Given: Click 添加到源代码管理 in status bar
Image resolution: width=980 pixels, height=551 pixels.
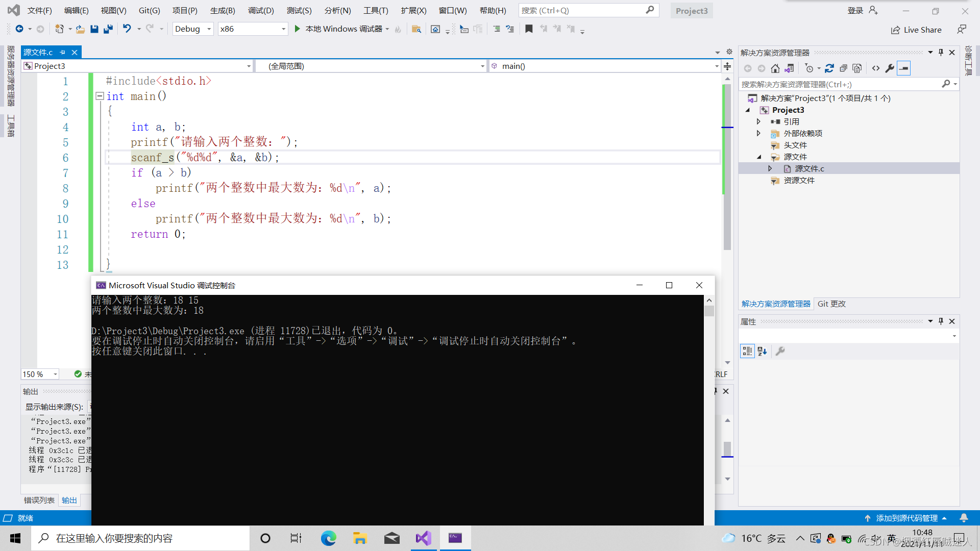Looking at the screenshot, I should (x=906, y=518).
